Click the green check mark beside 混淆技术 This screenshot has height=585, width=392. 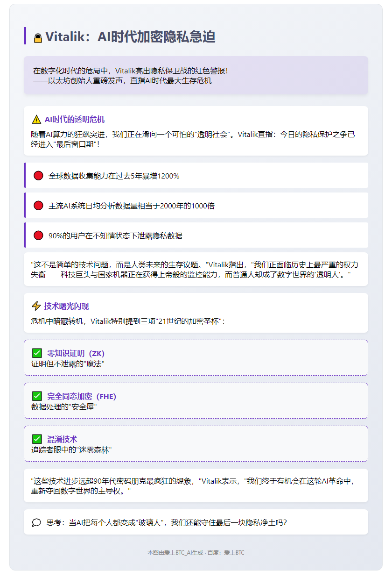coord(37,439)
